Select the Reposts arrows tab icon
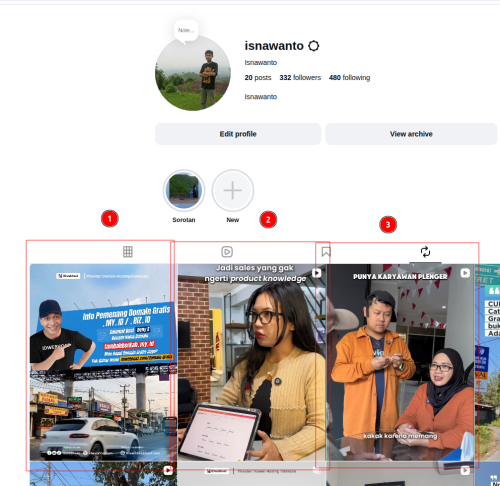Viewport: 500px width, 486px height. pos(425,252)
